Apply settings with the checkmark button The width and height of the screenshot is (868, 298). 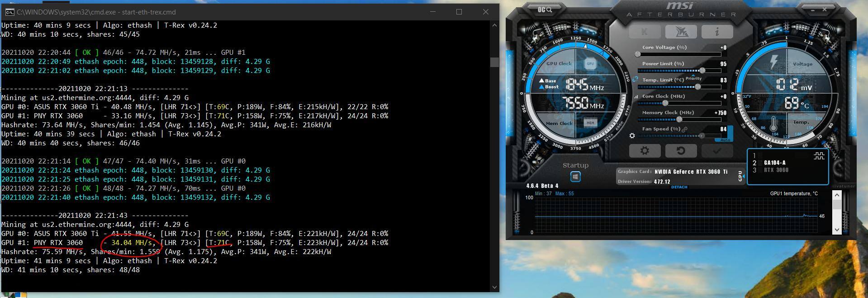pyautogui.click(x=717, y=151)
